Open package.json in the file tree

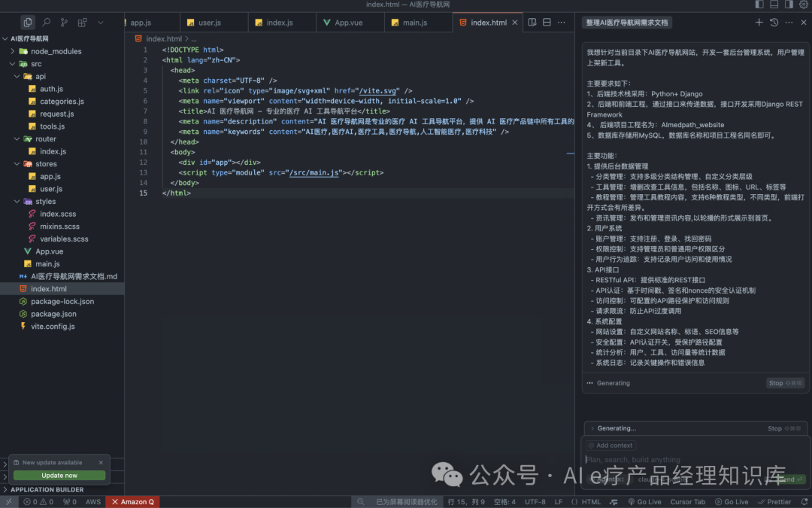(53, 314)
